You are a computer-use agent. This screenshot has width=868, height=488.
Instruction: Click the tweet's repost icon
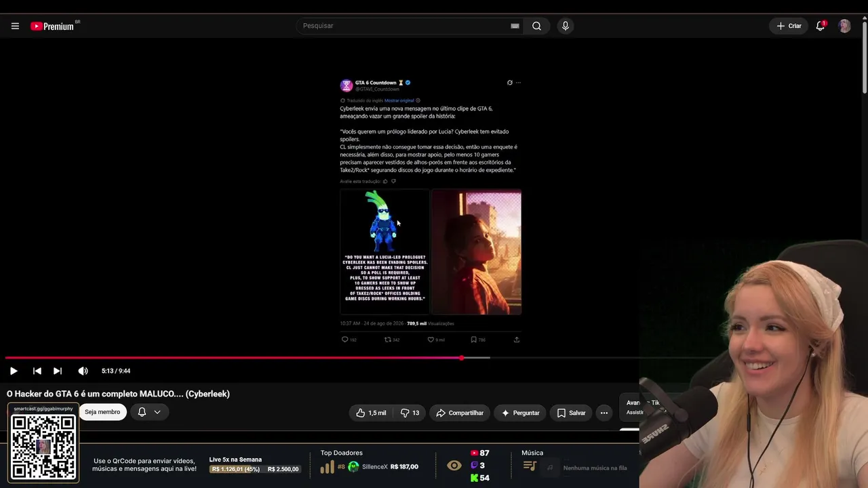pos(388,340)
